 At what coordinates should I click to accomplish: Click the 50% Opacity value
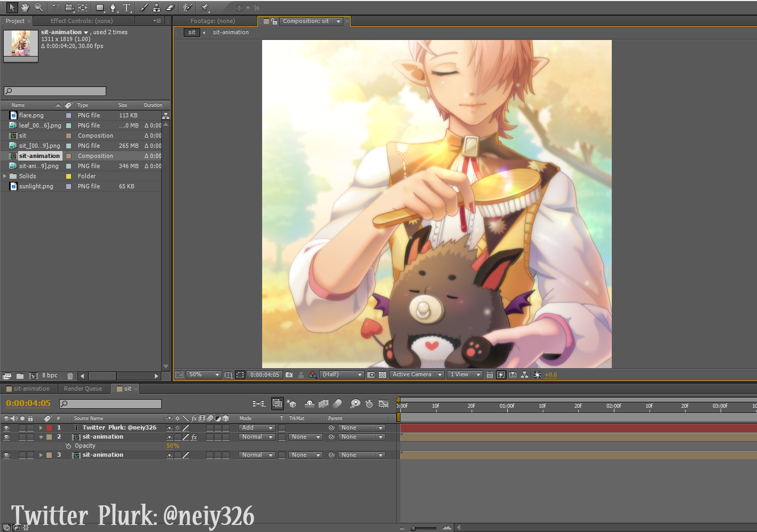[172, 446]
